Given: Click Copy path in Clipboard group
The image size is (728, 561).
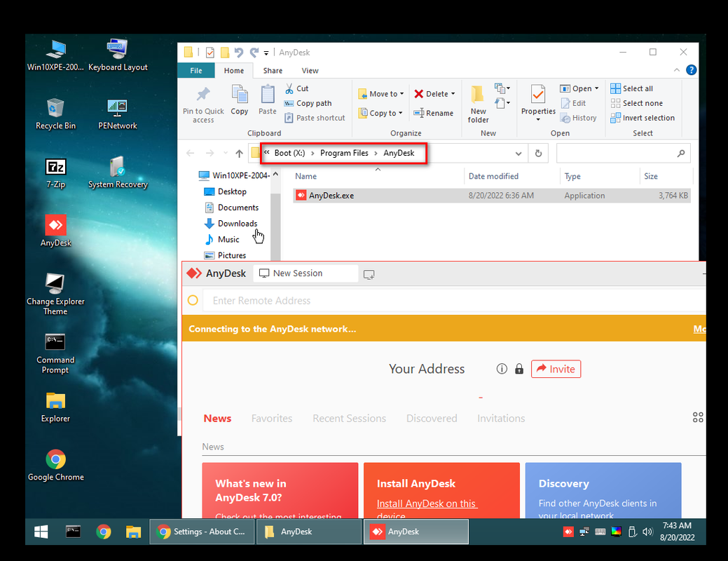Looking at the screenshot, I should pos(308,103).
